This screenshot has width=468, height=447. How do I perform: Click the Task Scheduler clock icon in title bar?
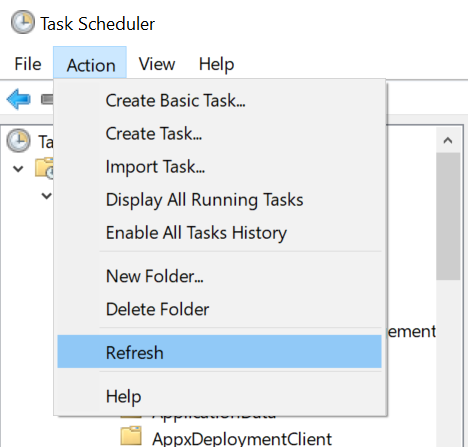(x=22, y=22)
